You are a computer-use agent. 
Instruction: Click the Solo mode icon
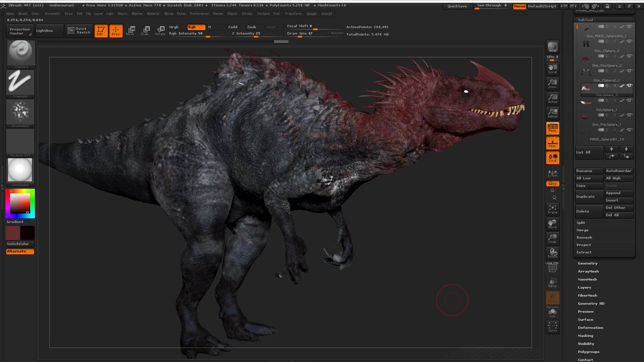(x=552, y=313)
